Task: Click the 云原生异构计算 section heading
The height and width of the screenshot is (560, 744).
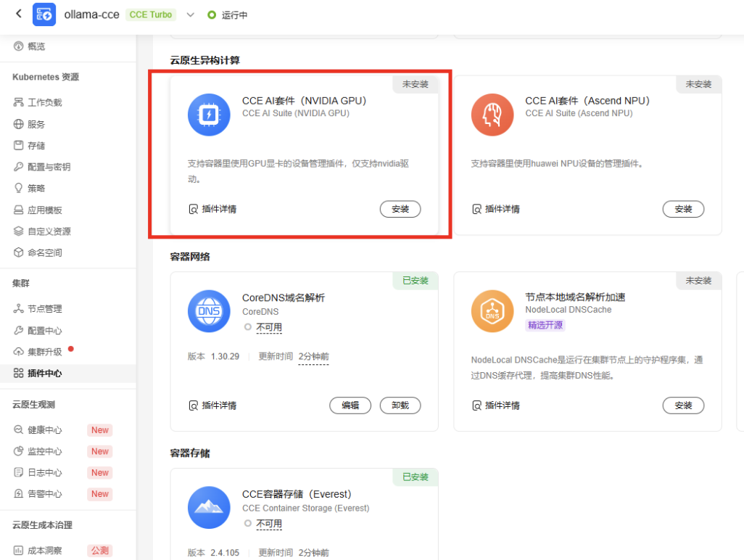Action: (x=205, y=60)
